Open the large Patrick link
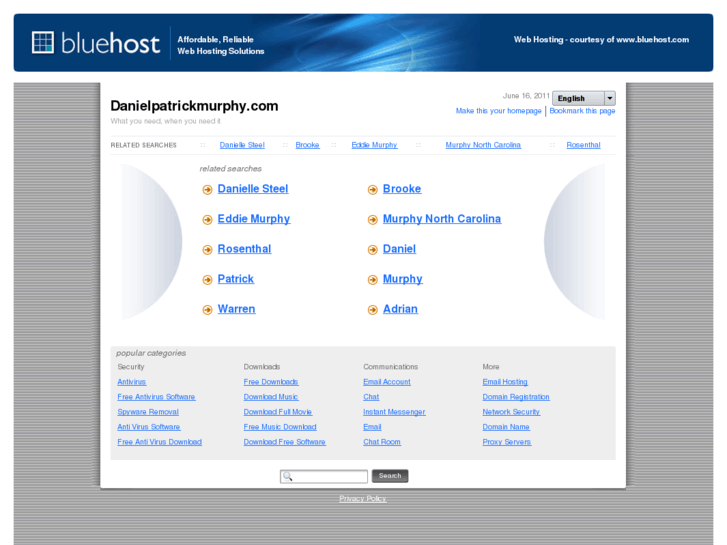The height and width of the screenshot is (545, 727). tap(236, 279)
